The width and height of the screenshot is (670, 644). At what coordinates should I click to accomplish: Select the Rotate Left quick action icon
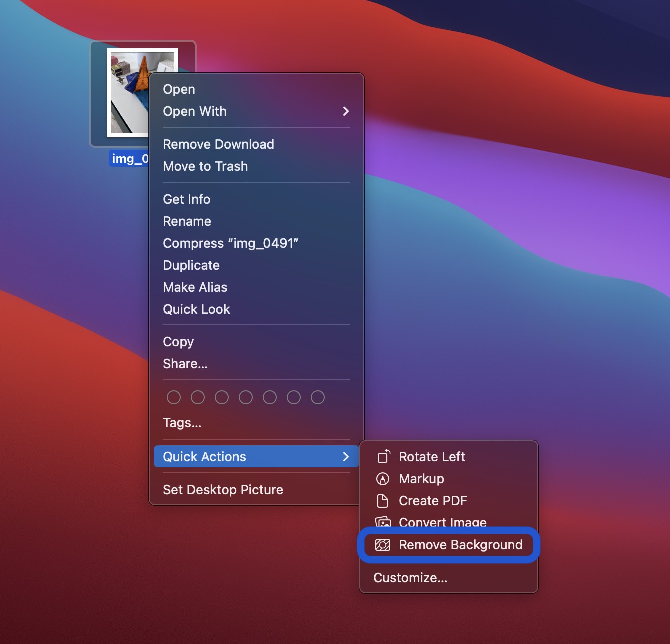[383, 456]
